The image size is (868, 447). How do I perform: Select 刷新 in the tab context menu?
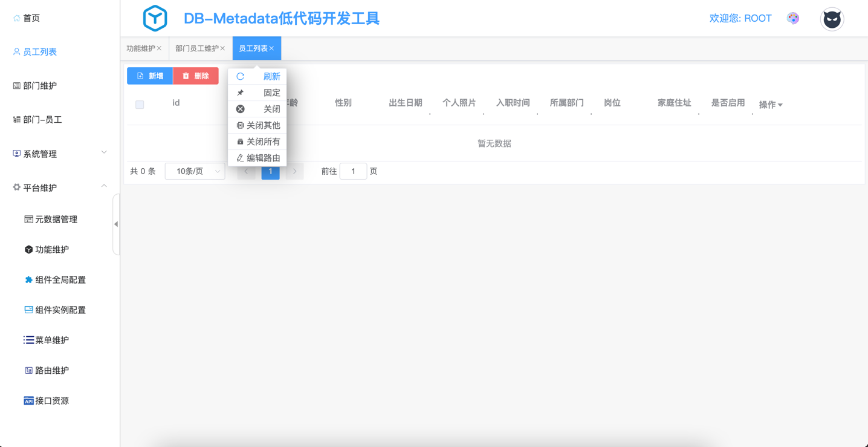click(258, 76)
